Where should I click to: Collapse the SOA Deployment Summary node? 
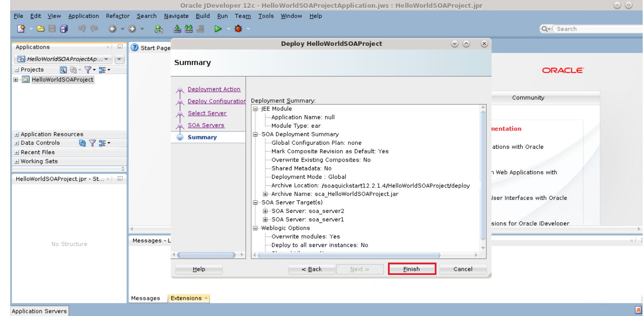[x=255, y=134]
